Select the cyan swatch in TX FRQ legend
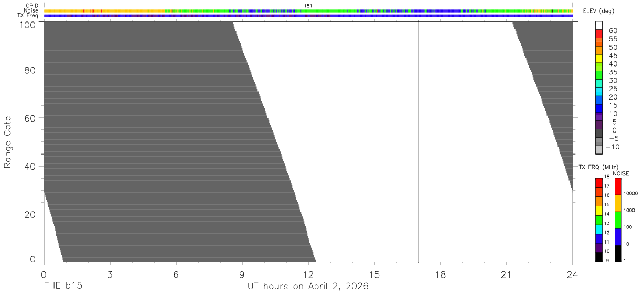 pos(599,229)
